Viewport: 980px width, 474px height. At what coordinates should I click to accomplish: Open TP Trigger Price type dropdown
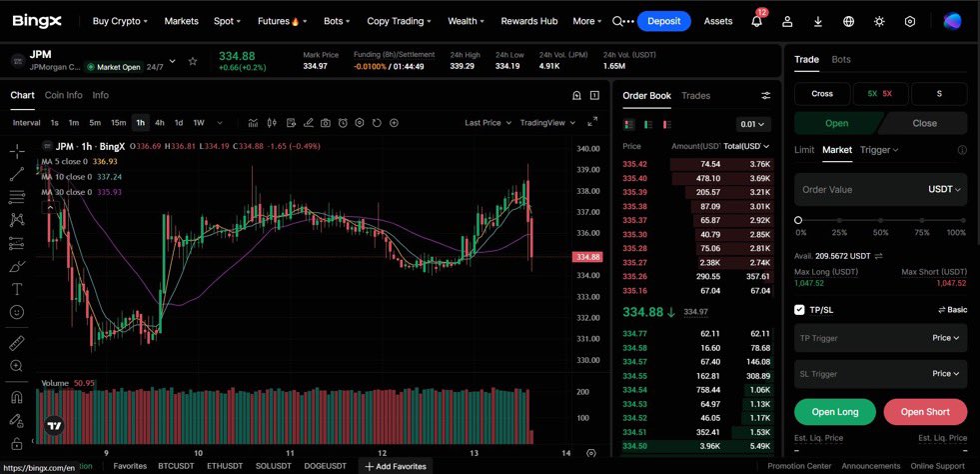946,338
